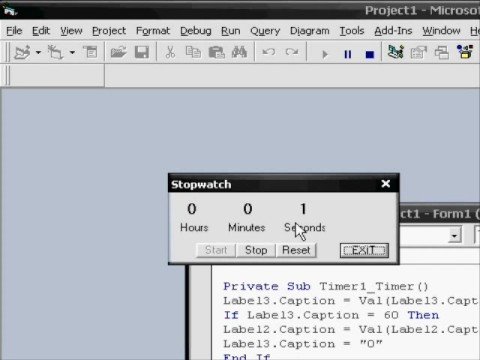This screenshot has height=360, width=480.
Task: Click the Stop button in Stopwatch
Action: point(256,250)
